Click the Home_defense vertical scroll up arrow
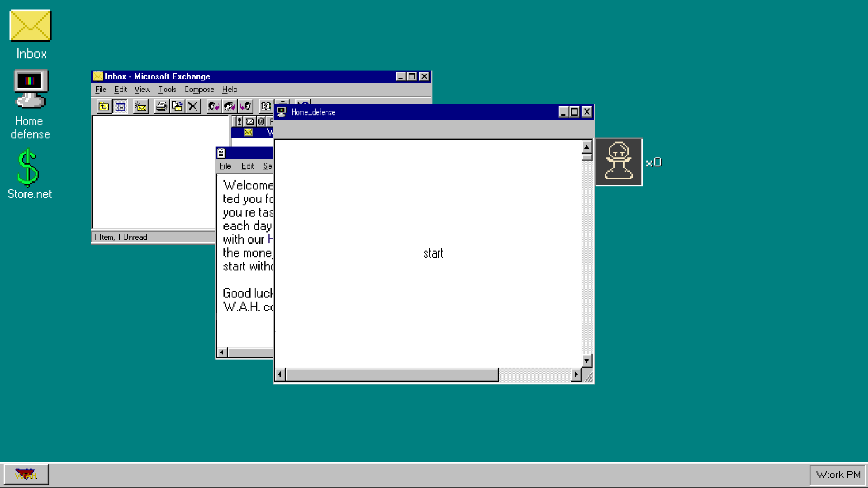 (x=587, y=147)
